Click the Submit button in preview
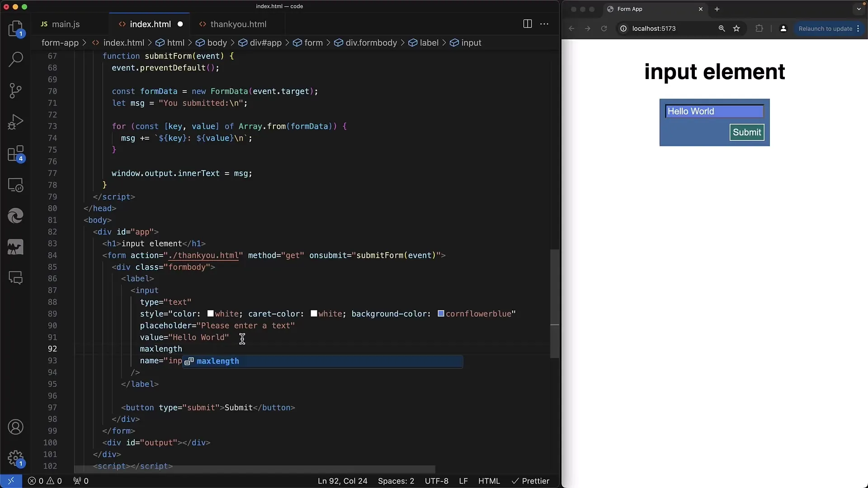 (747, 131)
